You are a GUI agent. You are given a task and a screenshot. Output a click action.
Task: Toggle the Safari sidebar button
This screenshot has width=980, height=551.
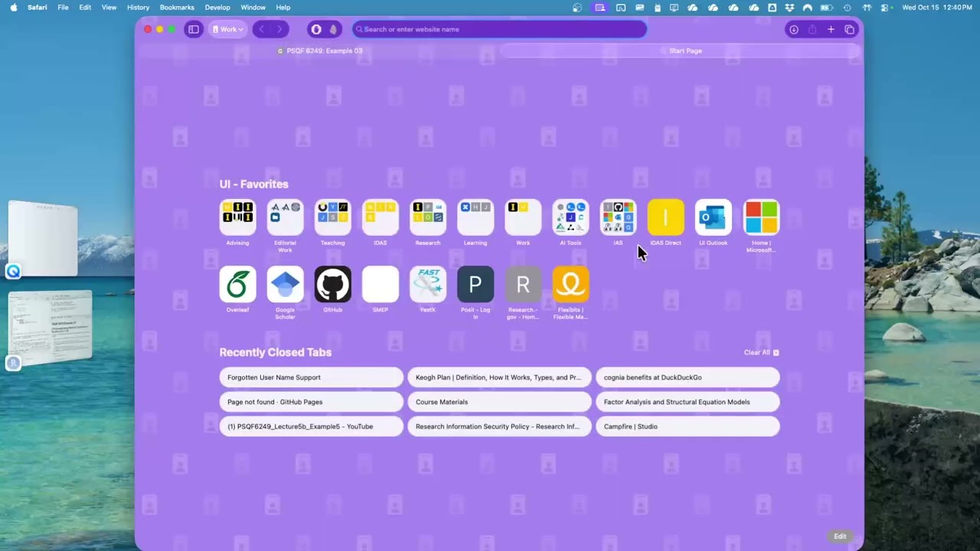click(194, 29)
